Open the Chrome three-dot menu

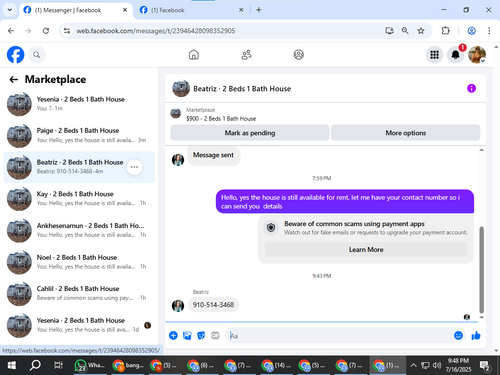coord(489,31)
